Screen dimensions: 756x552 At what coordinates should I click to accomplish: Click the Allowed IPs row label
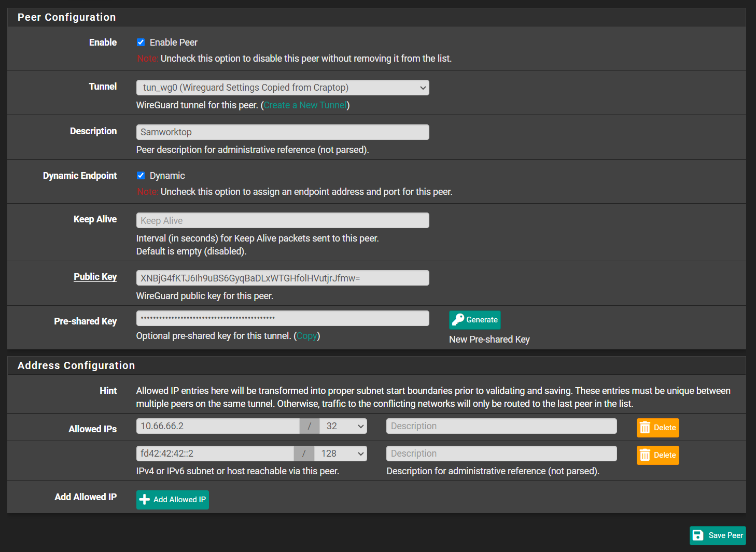93,429
